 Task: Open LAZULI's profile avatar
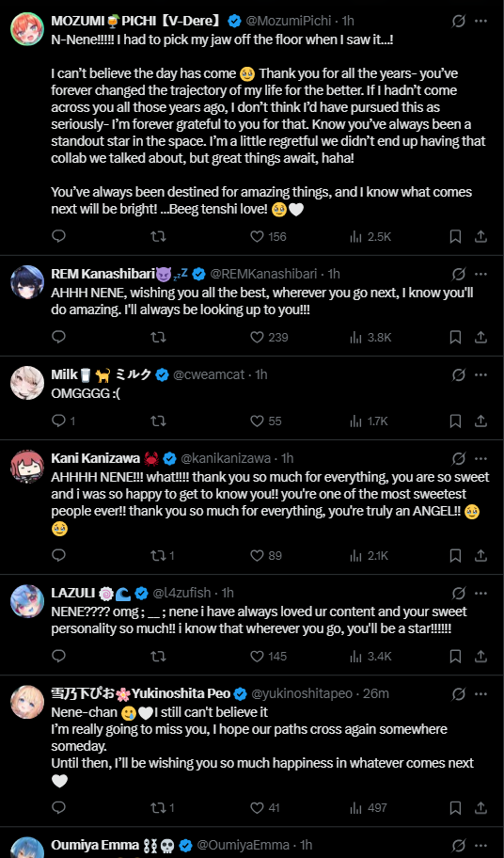coord(27,601)
